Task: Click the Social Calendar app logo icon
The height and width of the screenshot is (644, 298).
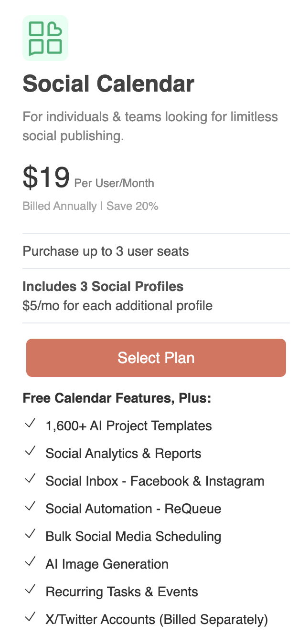Action: click(x=45, y=38)
